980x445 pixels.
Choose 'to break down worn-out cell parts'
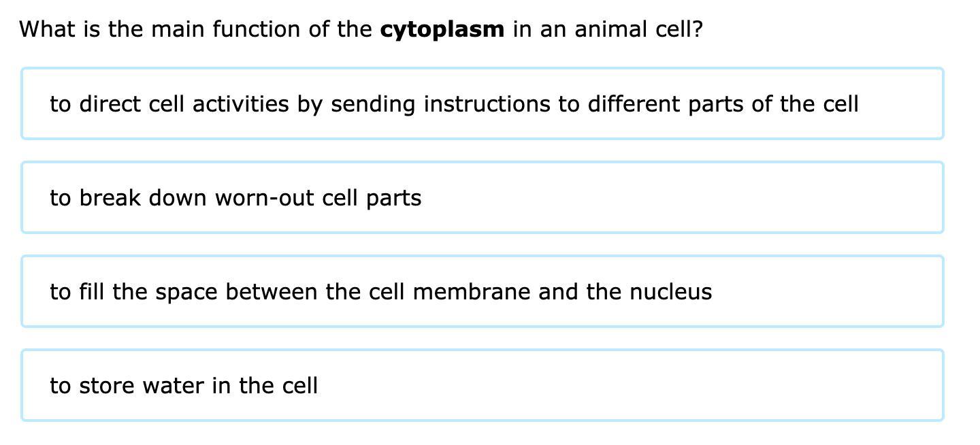tap(235, 198)
